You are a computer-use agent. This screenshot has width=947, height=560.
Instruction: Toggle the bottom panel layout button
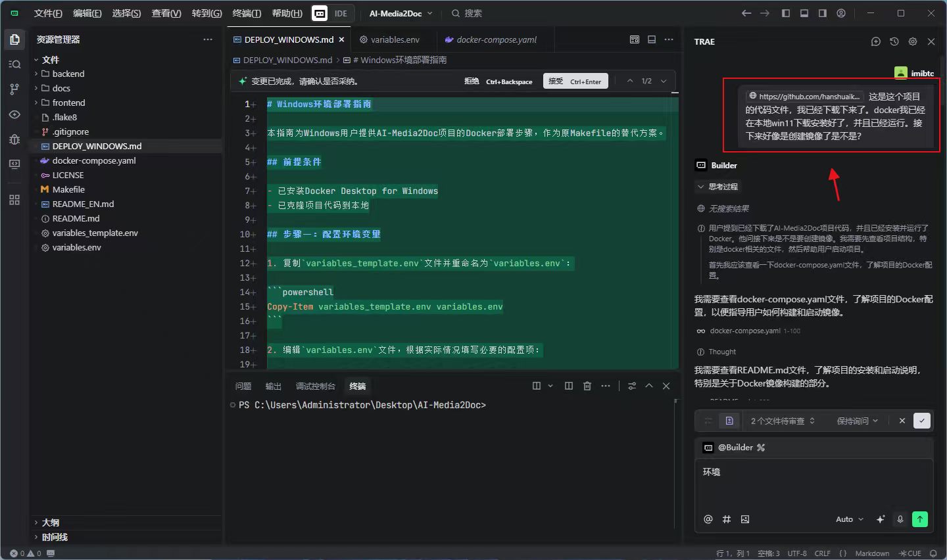804,13
